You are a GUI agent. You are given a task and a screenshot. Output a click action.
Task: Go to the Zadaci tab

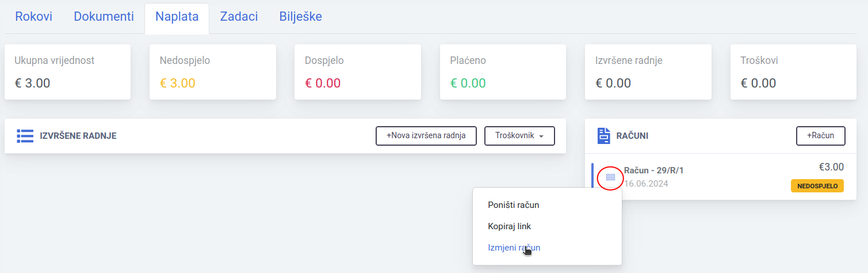pos(239,17)
